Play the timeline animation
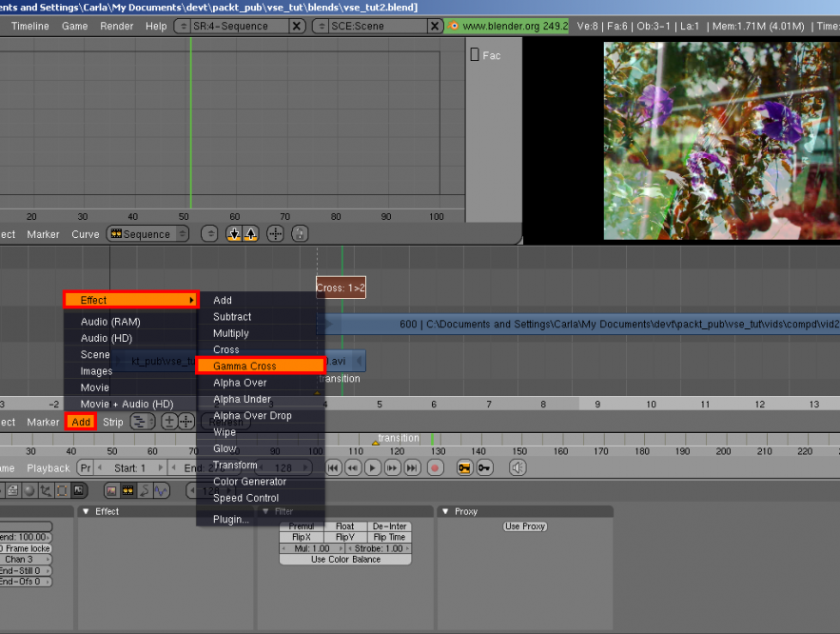The width and height of the screenshot is (840, 634). [x=372, y=467]
